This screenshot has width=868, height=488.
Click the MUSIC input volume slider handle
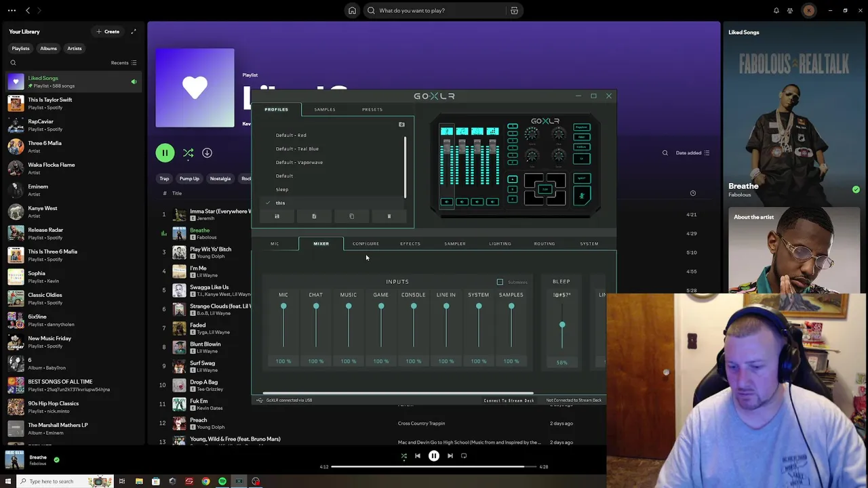[x=349, y=306]
